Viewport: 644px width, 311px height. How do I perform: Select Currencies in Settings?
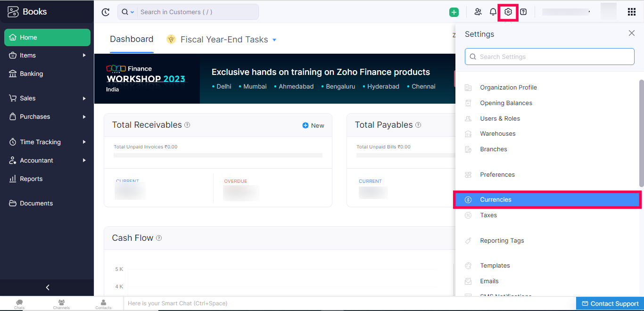[547, 200]
